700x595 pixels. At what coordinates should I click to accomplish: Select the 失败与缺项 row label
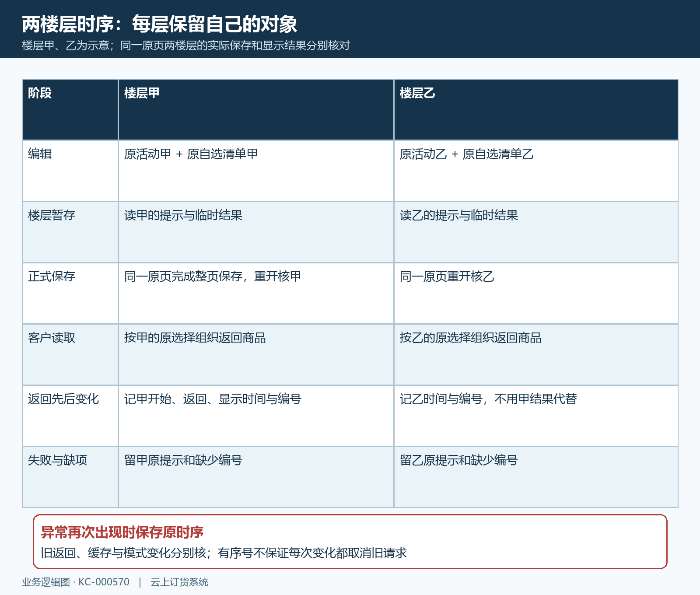[70, 477]
